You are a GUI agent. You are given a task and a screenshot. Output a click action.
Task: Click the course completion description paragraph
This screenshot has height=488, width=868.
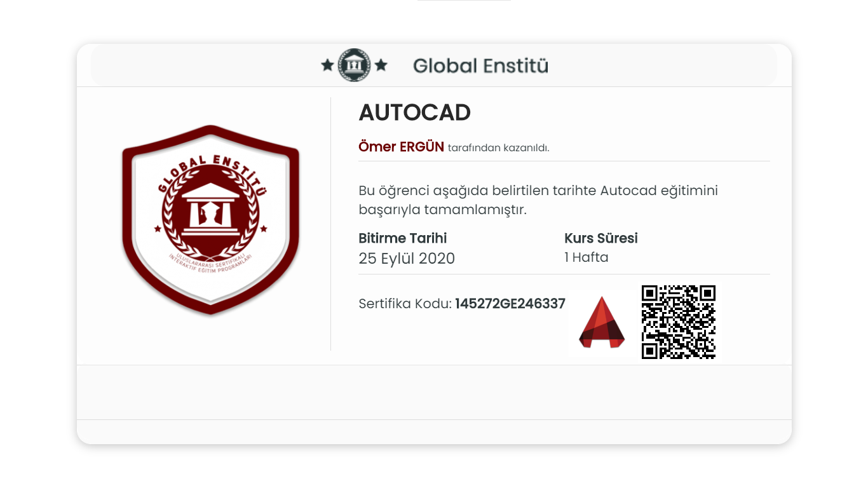[538, 200]
